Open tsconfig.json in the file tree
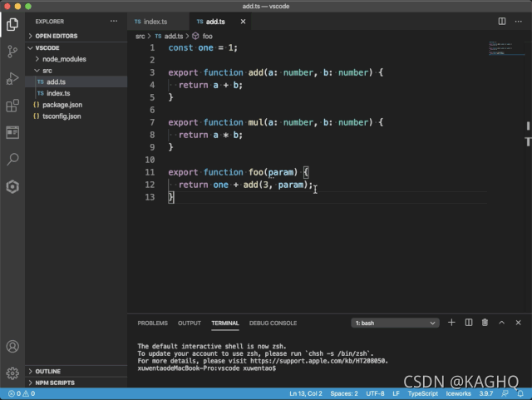The height and width of the screenshot is (400, 532). coord(76,116)
